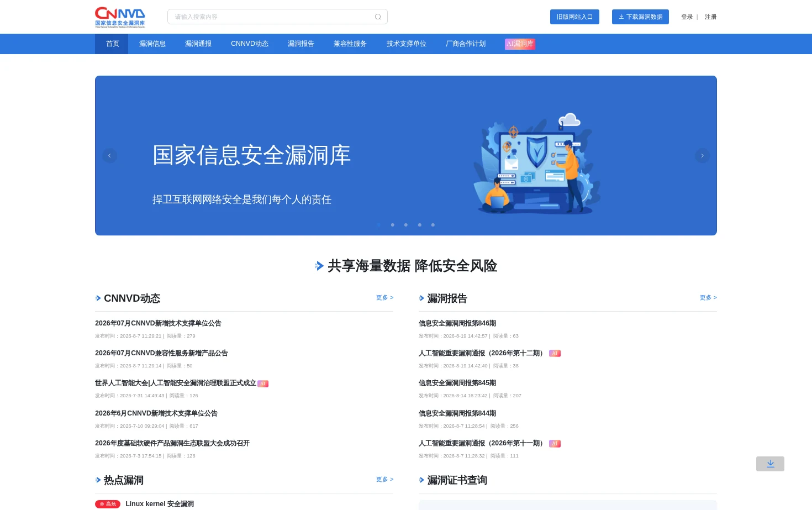Open 更多 for 漏洞报告 section
The image size is (812, 510).
708,298
